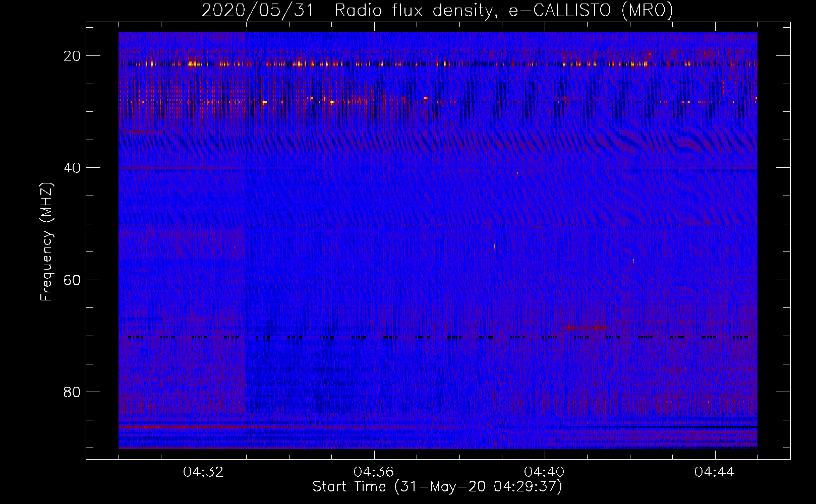The height and width of the screenshot is (504, 816).
Task: Click the 04:32 time tick label
Action: [204, 472]
